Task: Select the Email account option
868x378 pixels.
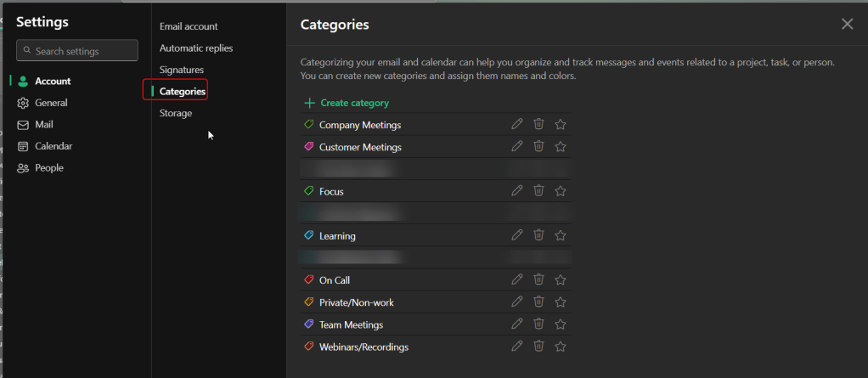Action: point(189,26)
